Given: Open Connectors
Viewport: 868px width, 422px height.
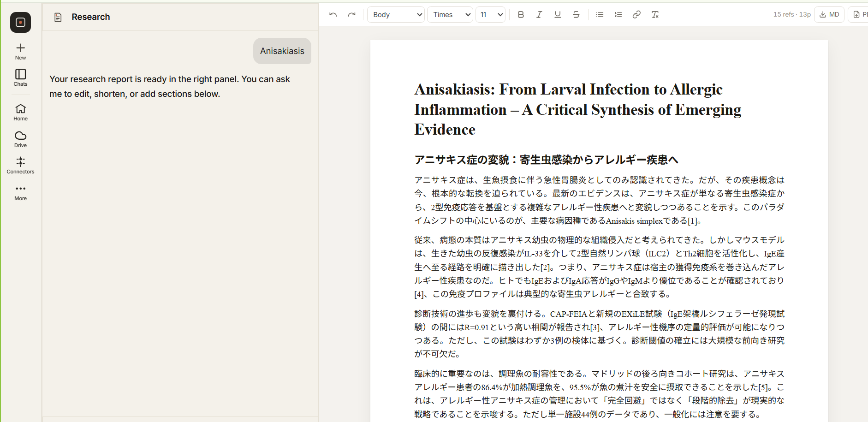Looking at the screenshot, I should pyautogui.click(x=21, y=165).
